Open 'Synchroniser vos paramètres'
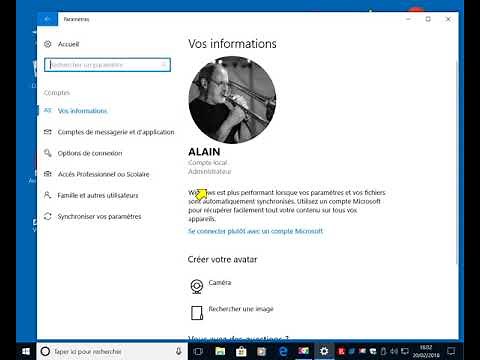 (x=99, y=216)
